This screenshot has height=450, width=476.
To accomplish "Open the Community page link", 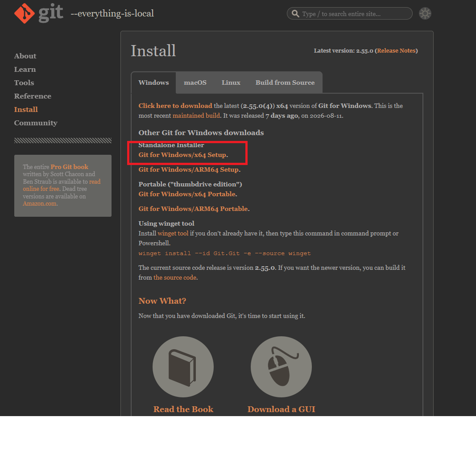I will point(36,123).
